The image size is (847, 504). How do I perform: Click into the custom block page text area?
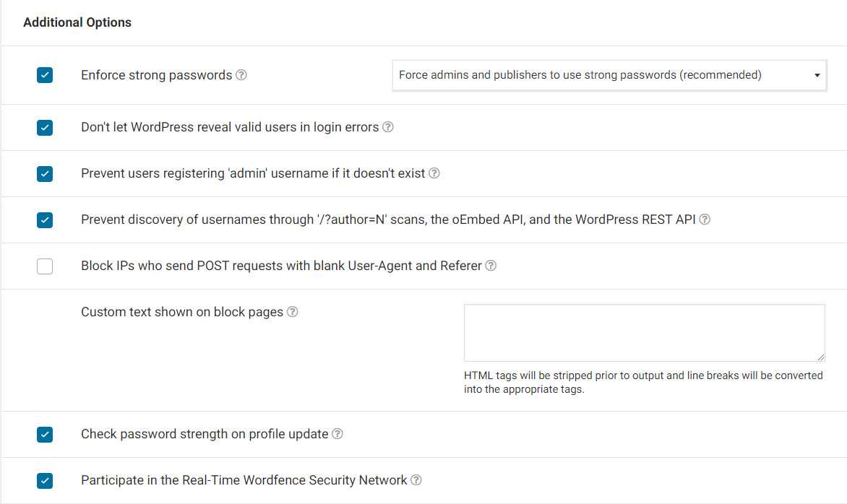643,332
